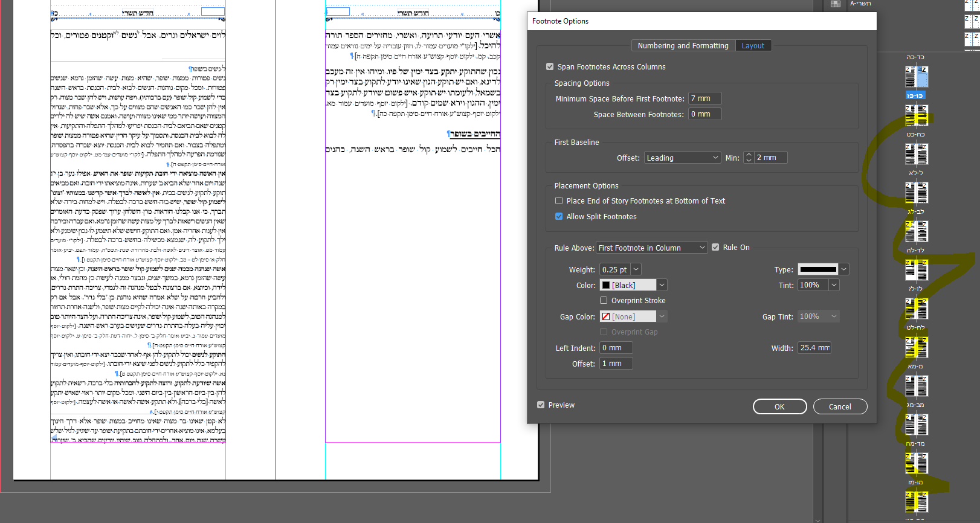
Task: Uncheck Allow Split Footnotes
Action: point(559,217)
